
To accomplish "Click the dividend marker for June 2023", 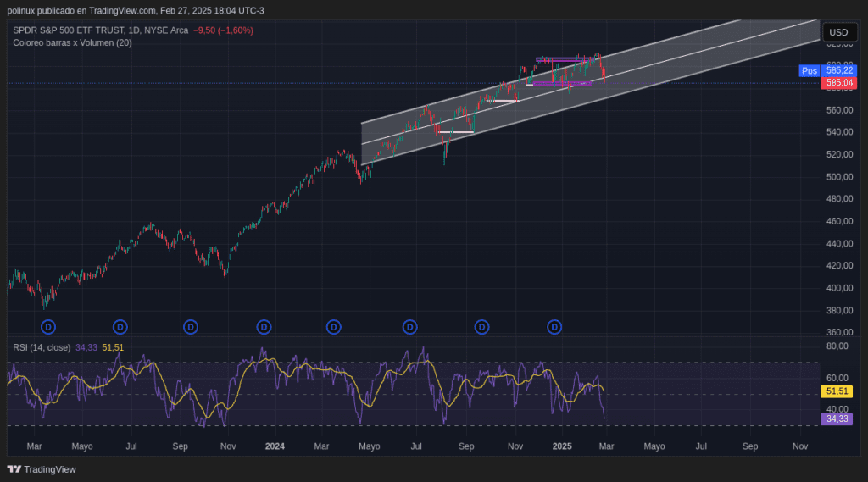I will click(120, 327).
